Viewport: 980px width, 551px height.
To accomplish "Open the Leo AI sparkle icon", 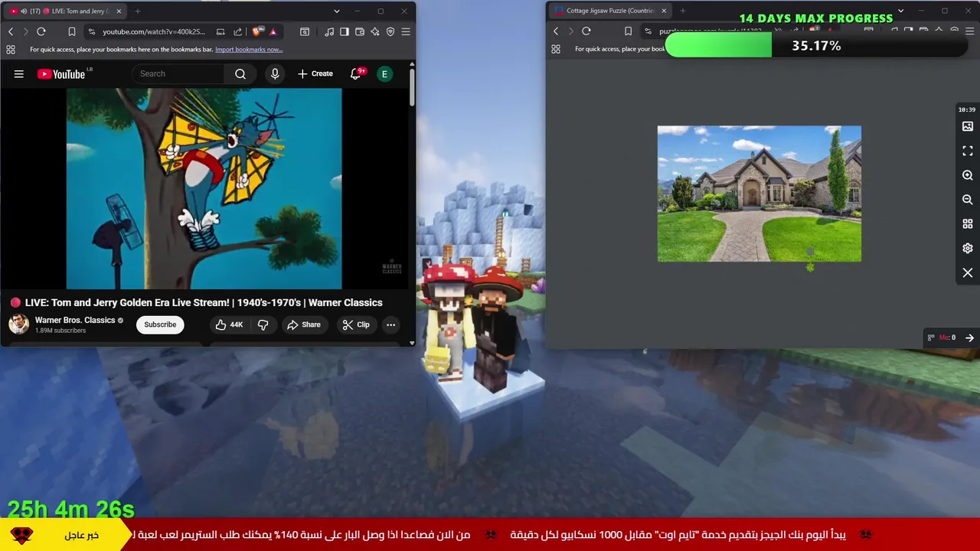I will [x=375, y=31].
